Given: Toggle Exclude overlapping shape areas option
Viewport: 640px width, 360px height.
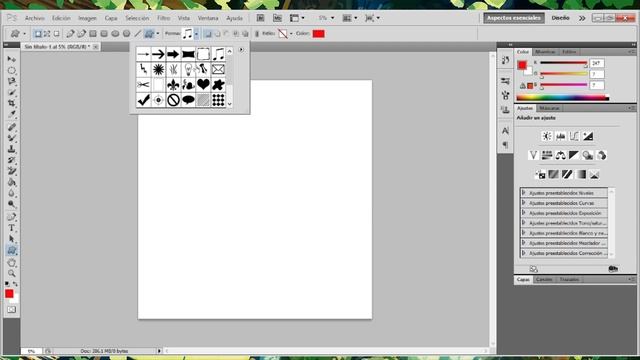Looking at the screenshot, I should (245, 34).
